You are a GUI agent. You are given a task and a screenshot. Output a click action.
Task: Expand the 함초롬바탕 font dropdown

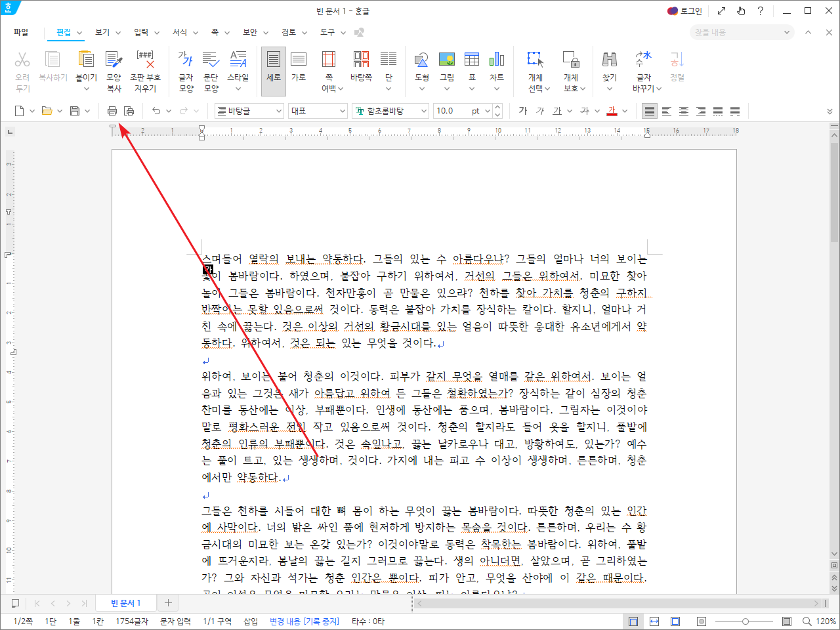(x=424, y=111)
